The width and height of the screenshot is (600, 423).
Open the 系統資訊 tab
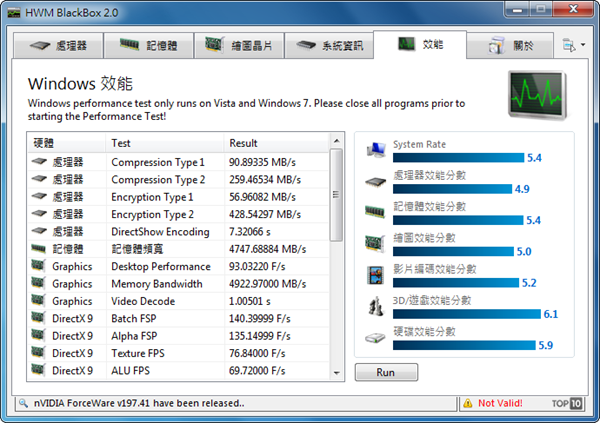coord(329,46)
